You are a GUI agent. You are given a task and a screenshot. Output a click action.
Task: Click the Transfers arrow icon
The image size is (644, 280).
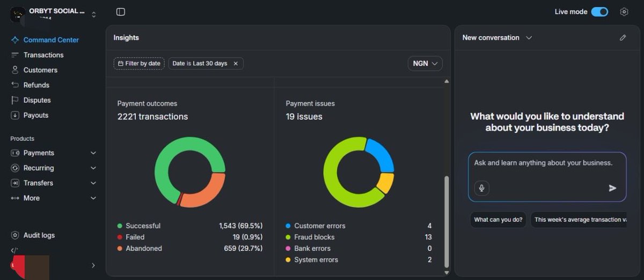pyautogui.click(x=15, y=183)
